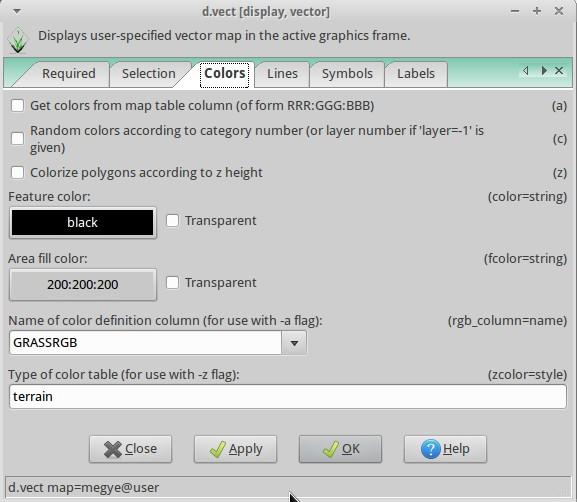
Task: Open the Symbols tab
Action: tap(347, 74)
